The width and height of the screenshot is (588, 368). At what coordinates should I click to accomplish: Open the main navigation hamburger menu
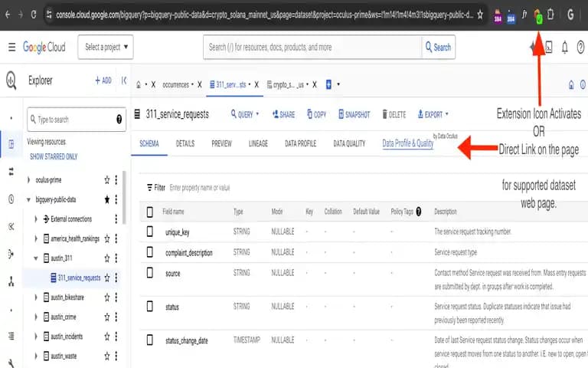point(12,47)
